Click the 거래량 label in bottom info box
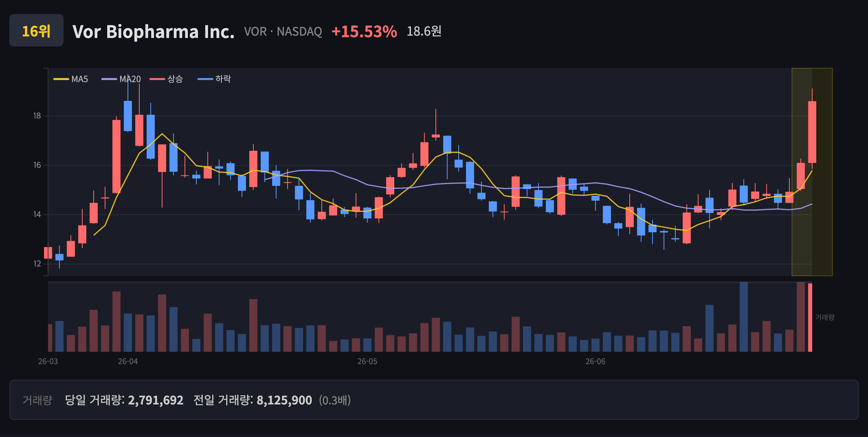 (37, 400)
